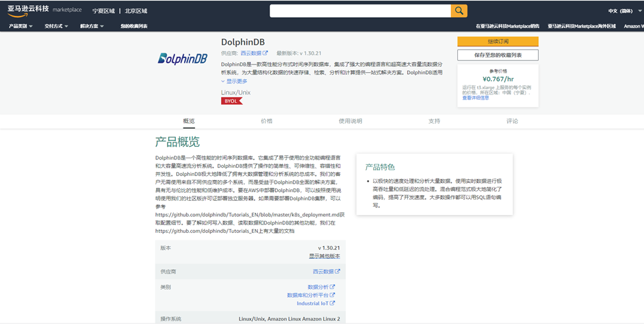The height and width of the screenshot is (324, 644).
Task: Open the Amazon marketplace logo home
Action: 45,10
